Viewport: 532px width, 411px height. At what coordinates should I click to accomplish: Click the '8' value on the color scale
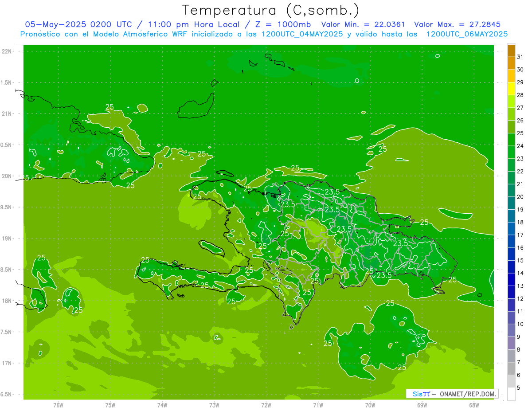pyautogui.click(x=519, y=350)
